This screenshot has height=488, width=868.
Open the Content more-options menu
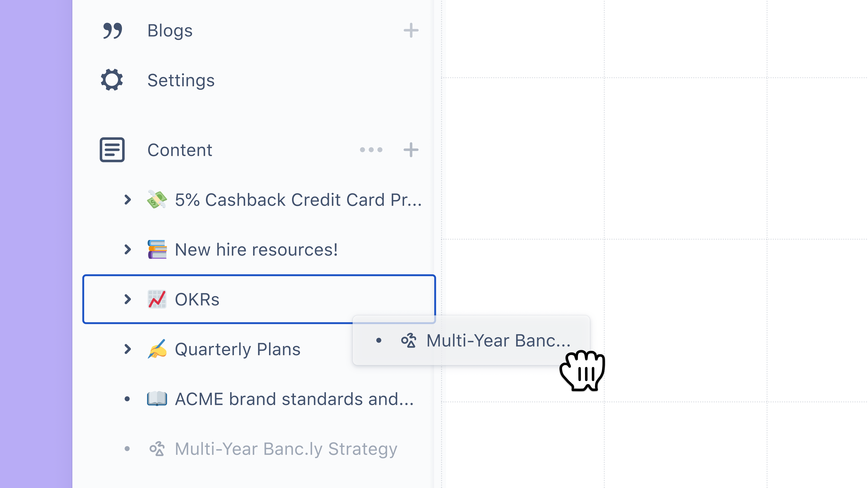(371, 150)
